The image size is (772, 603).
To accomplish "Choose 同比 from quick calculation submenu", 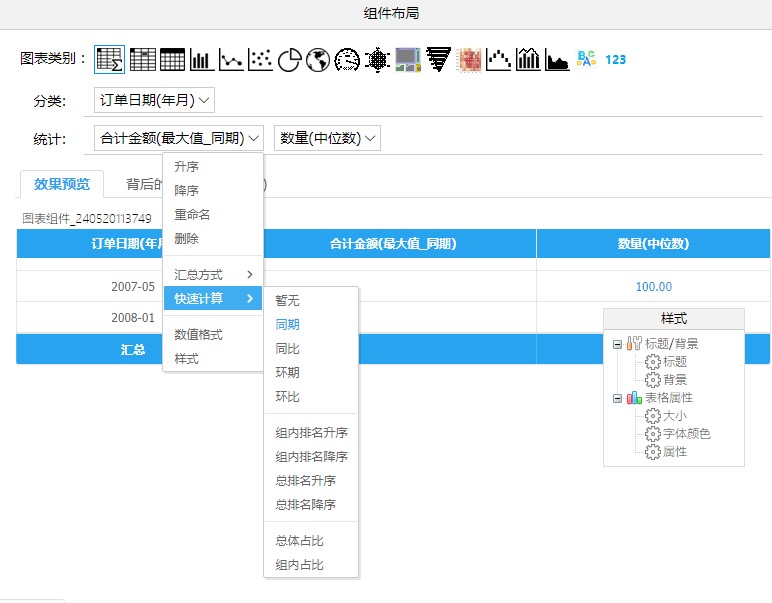I will 287,349.
